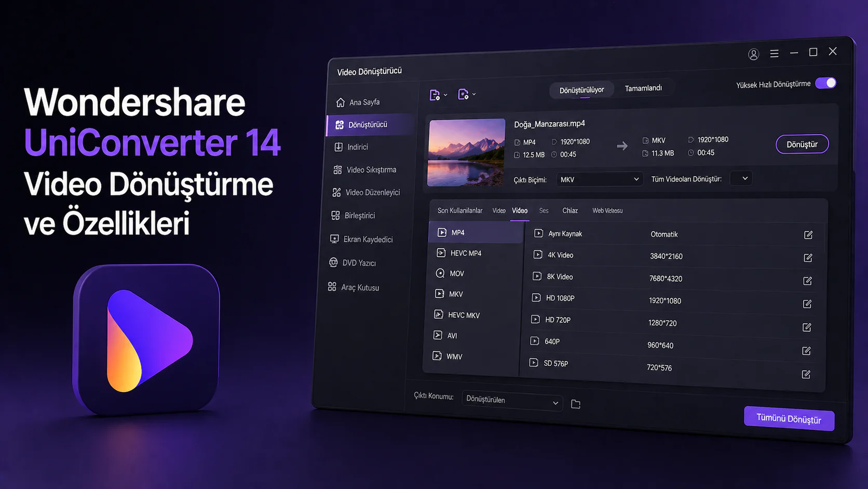Open the Çıktı Biçimi dropdown showing MKV
This screenshot has height=489, width=868.
point(599,179)
